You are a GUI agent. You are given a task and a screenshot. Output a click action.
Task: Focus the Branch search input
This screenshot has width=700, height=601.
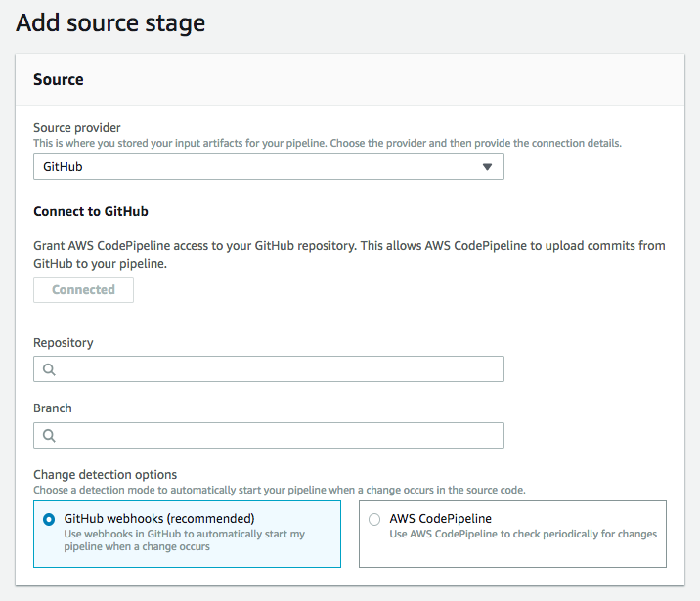coord(279,436)
